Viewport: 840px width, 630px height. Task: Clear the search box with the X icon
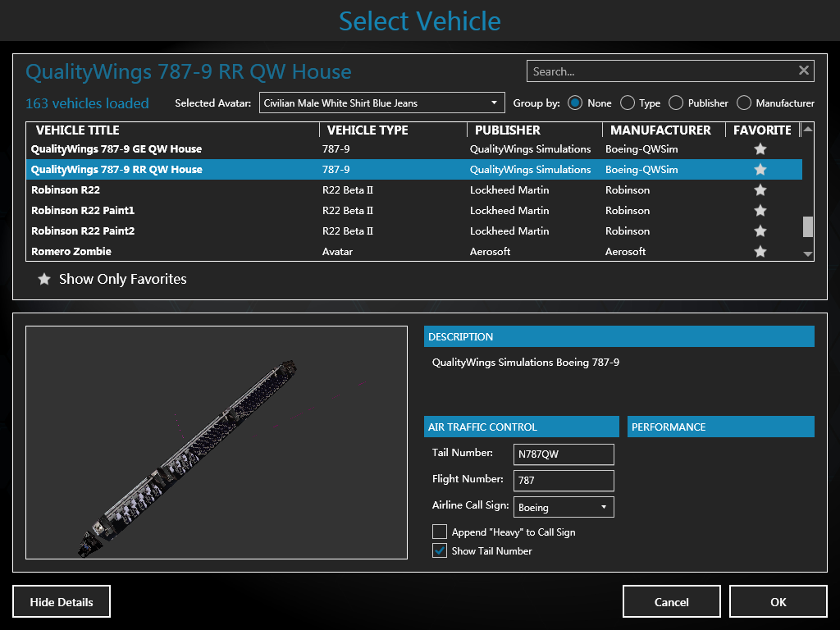[804, 71]
